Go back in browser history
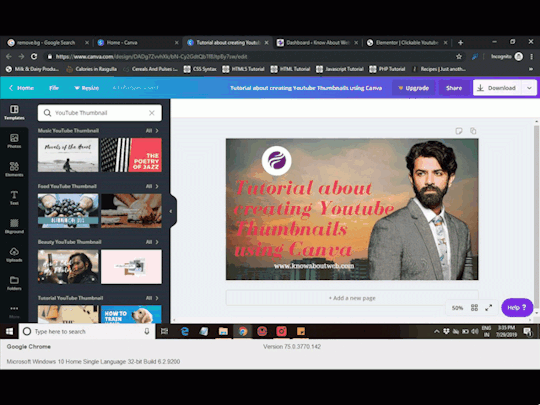540x405 pixels. click(x=9, y=56)
